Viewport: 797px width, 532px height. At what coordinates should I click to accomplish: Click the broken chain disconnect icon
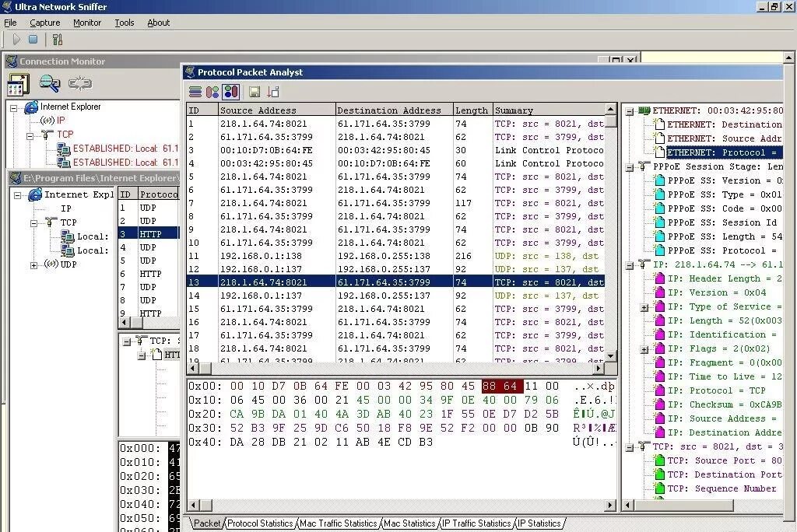(x=80, y=83)
